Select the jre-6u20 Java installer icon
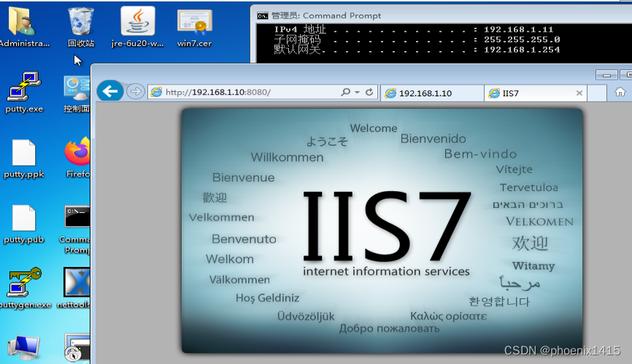This screenshot has height=364, width=632. coord(137,27)
